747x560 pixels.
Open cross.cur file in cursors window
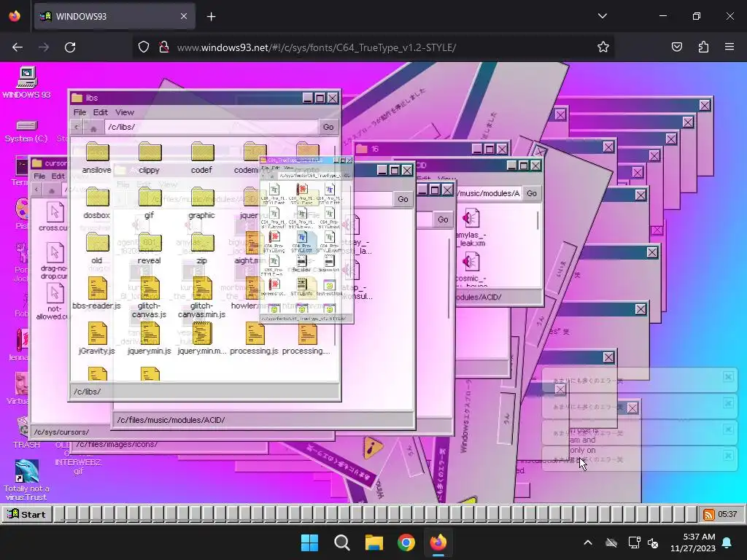click(x=54, y=217)
